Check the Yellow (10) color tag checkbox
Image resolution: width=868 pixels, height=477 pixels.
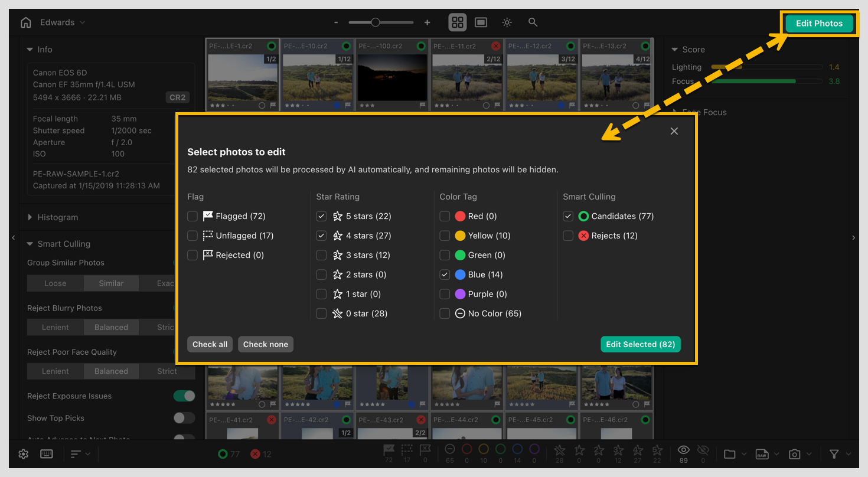445,236
